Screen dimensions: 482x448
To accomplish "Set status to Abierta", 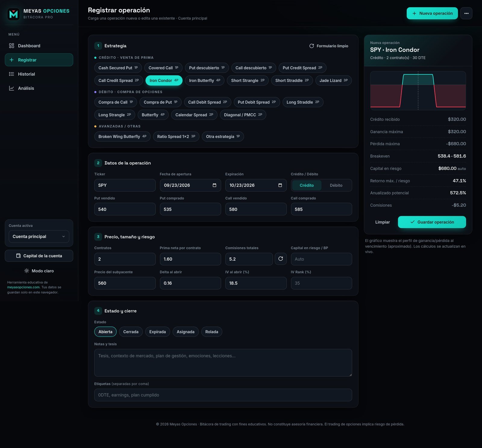I will 105,332.
